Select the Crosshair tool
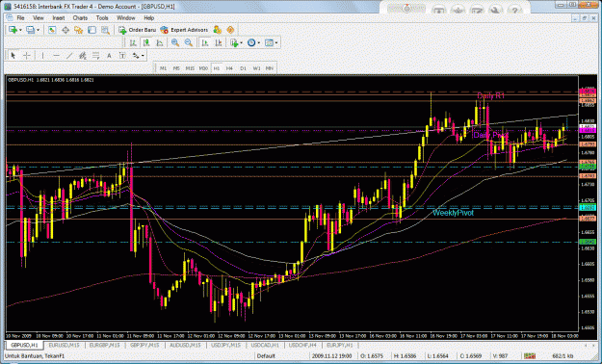 click(27, 56)
